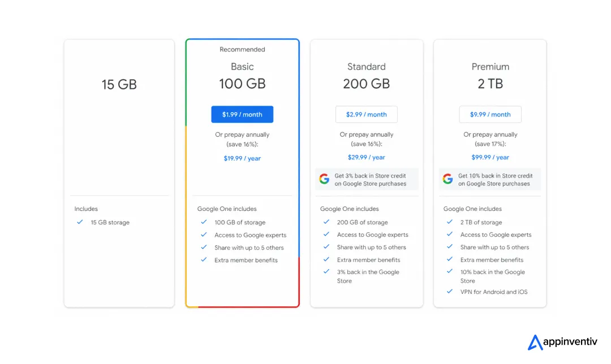611x364 pixels.
Task: Click the Google logo in Premium plan
Action: click(x=448, y=179)
